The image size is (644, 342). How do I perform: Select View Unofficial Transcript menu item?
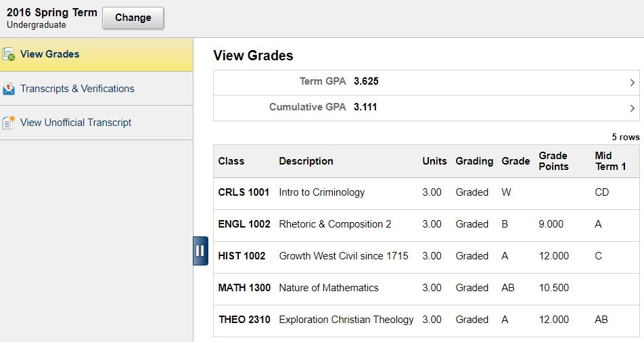[x=76, y=123]
